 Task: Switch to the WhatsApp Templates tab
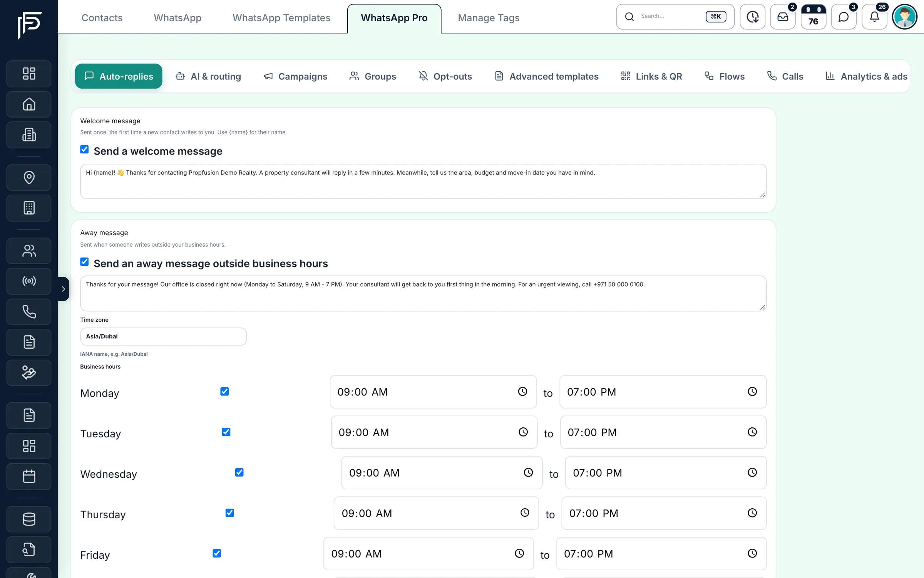(281, 18)
